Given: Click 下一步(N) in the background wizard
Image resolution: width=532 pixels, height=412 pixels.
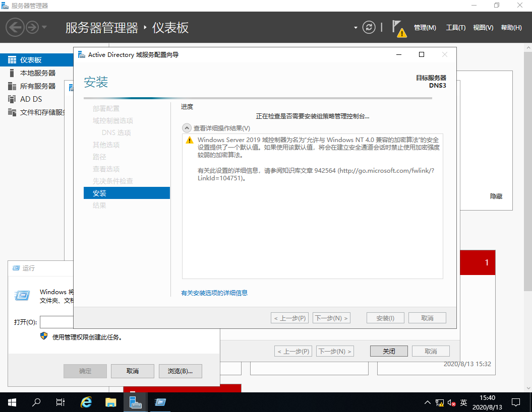Looking at the screenshot, I should point(335,352).
